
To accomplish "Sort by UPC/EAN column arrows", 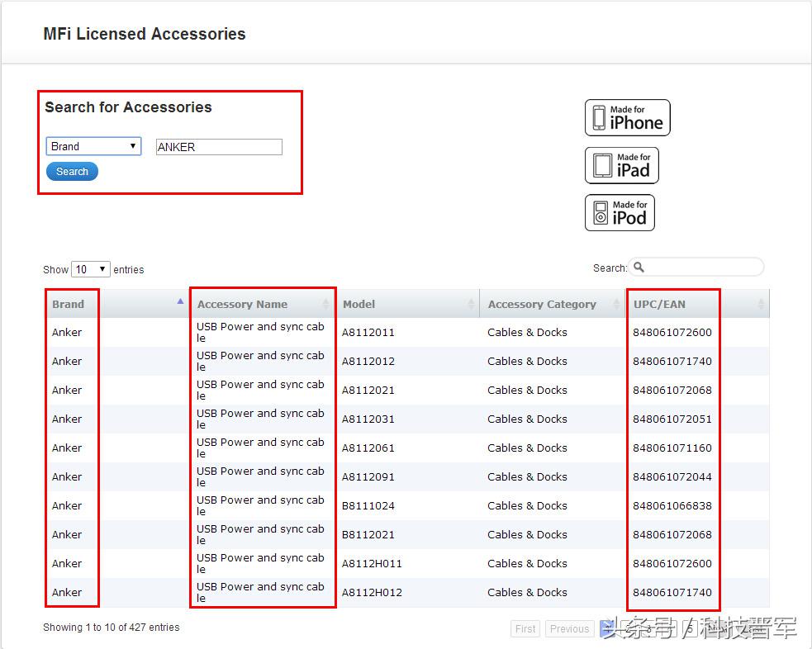I will tap(761, 304).
